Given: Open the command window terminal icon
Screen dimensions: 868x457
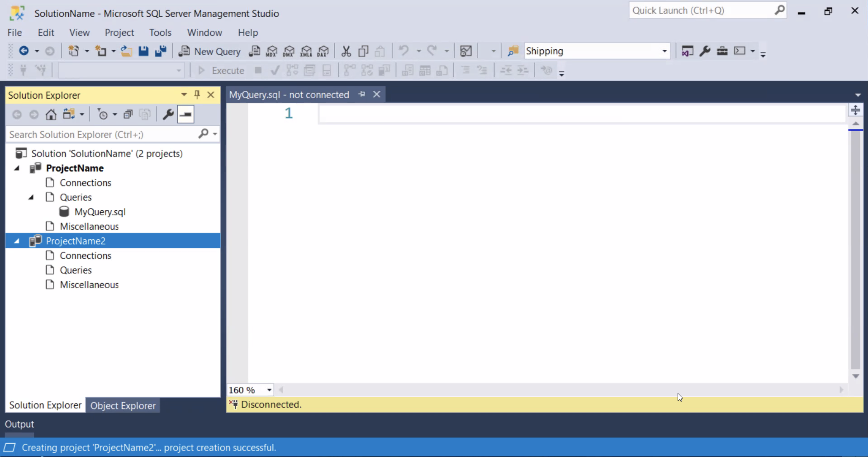Looking at the screenshot, I should 740,51.
